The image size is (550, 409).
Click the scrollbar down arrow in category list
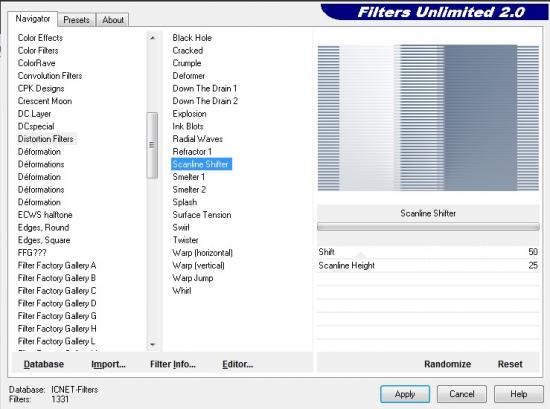pos(152,344)
